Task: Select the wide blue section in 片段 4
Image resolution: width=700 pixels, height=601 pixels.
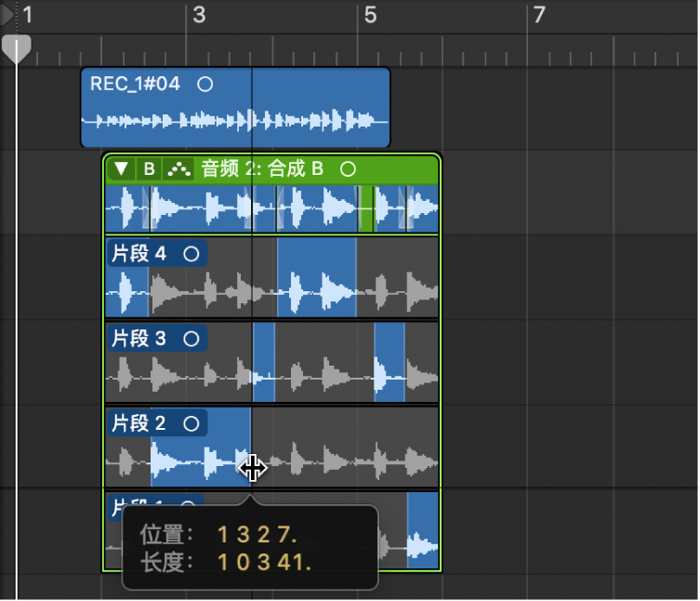Action: click(316, 277)
